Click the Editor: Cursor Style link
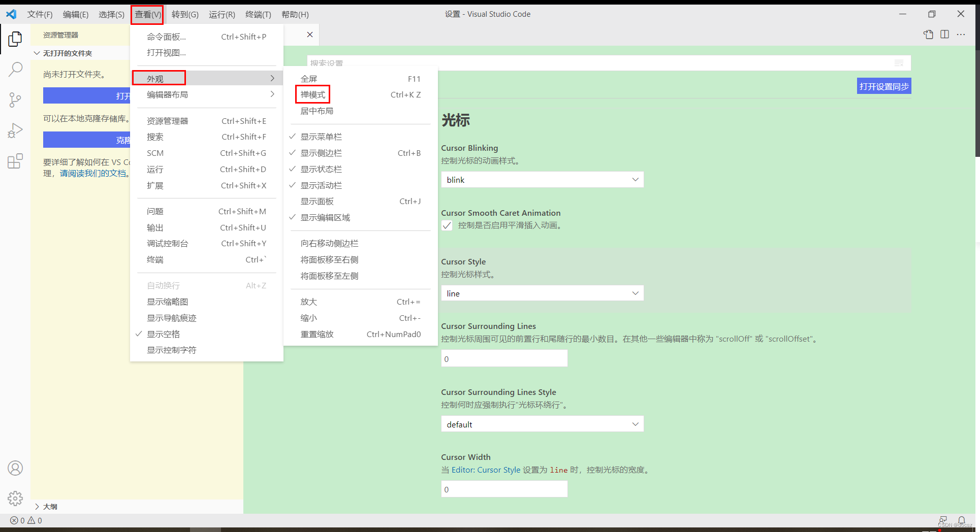 click(x=486, y=470)
